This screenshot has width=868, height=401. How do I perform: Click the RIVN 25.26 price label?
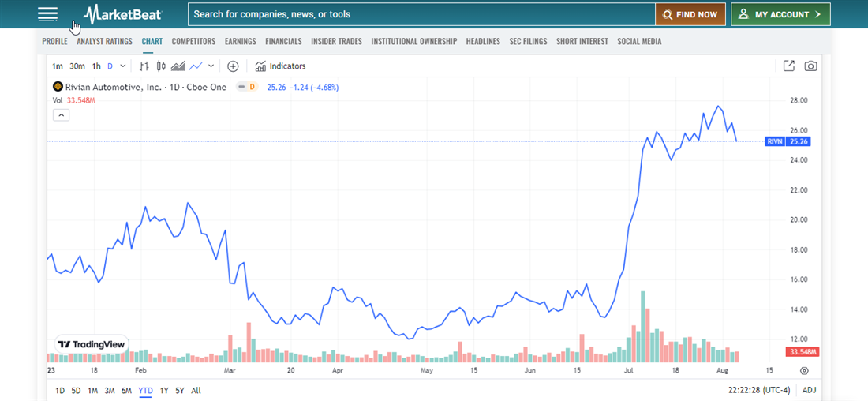(x=788, y=141)
